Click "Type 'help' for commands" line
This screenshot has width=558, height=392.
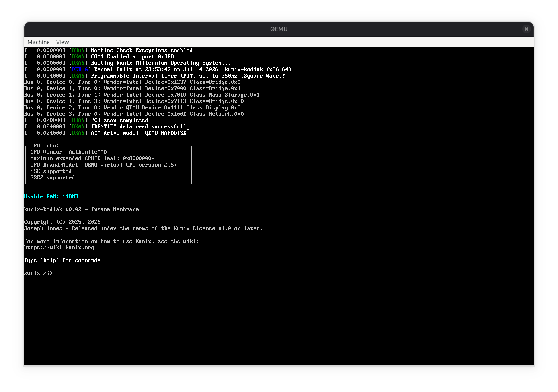[62, 260]
